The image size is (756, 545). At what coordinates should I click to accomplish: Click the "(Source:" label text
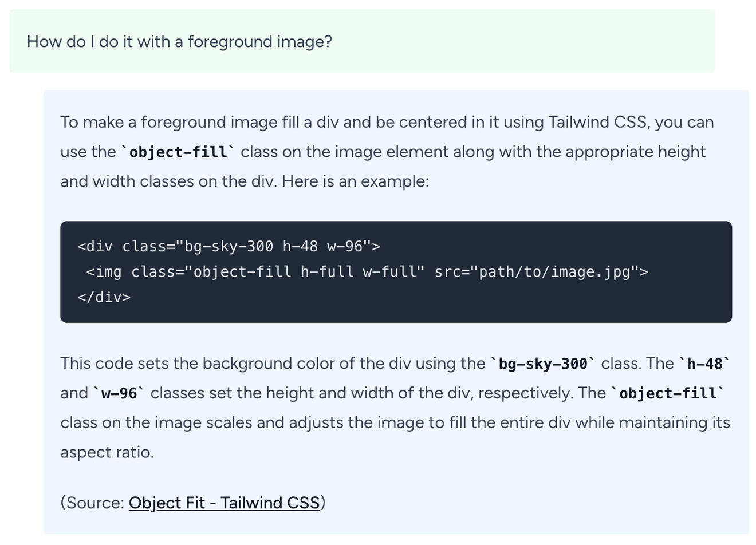(92, 503)
